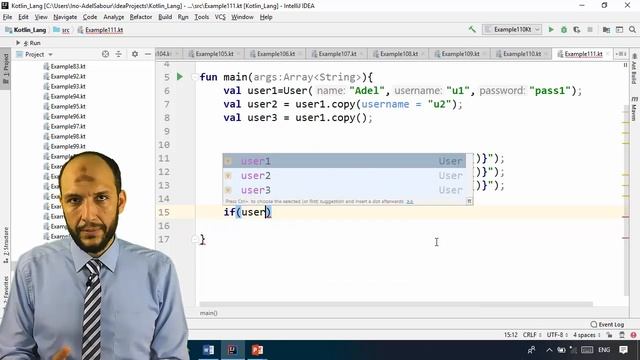The image size is (640, 360).
Task: Run the Example110Kt configuration
Action: [551, 29]
